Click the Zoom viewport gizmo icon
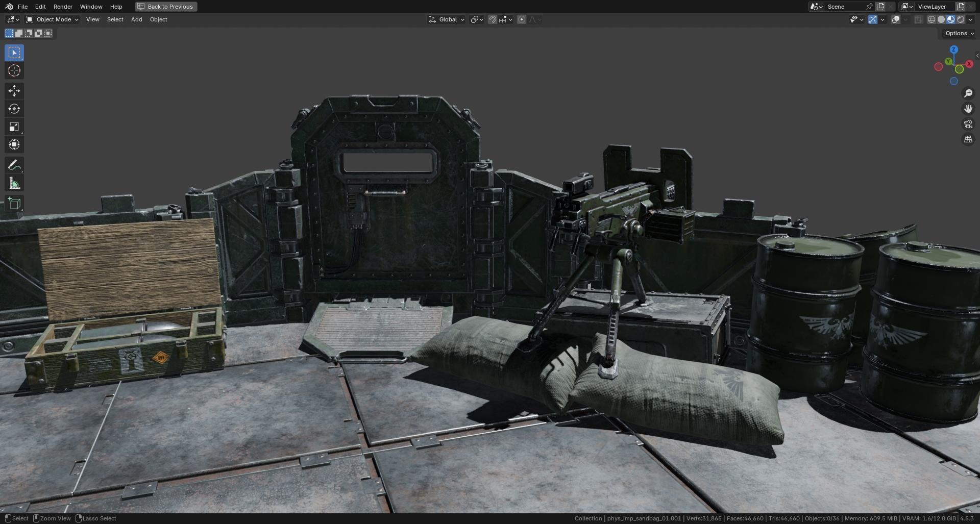 [968, 93]
